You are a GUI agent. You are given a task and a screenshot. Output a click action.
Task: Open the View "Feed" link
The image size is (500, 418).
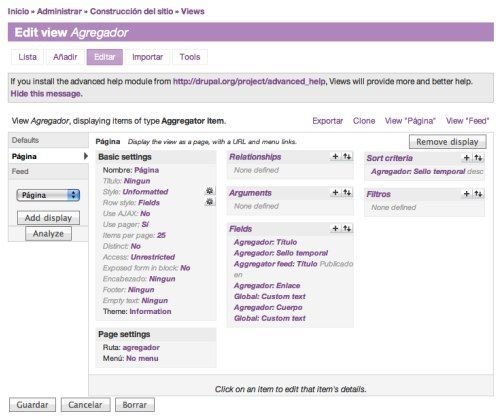point(468,121)
